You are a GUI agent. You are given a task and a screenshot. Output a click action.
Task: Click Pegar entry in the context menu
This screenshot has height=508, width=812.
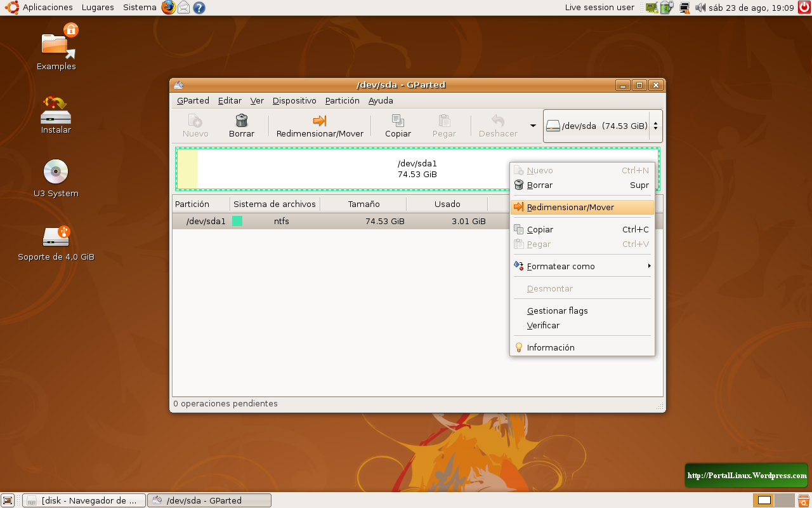point(582,244)
